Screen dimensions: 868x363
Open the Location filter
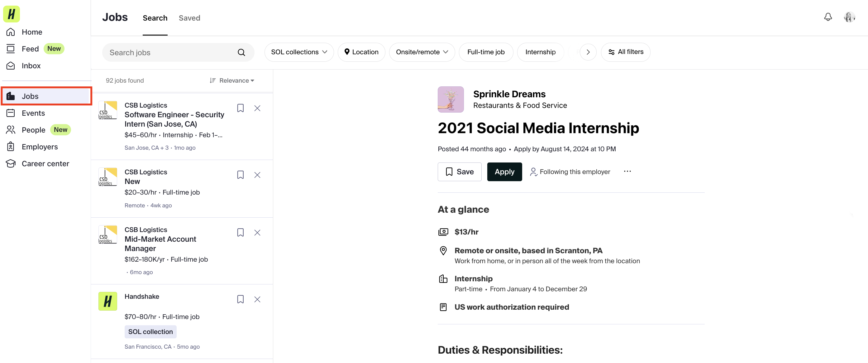(x=361, y=52)
